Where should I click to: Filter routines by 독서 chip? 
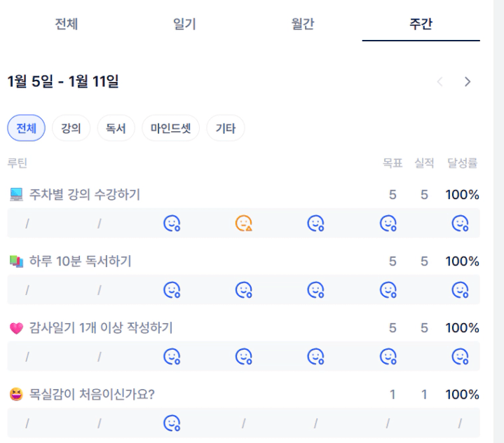[116, 128]
